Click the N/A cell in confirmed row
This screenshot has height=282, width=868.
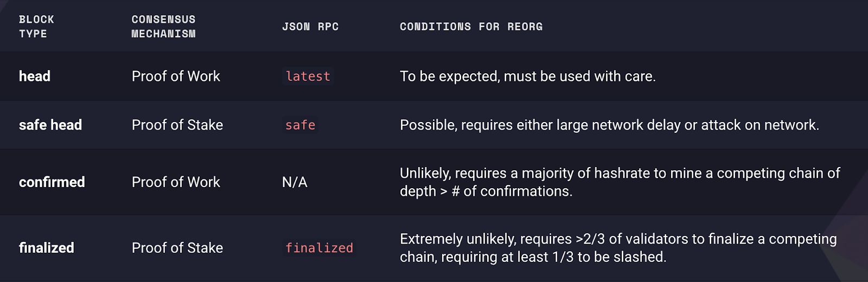tap(295, 182)
